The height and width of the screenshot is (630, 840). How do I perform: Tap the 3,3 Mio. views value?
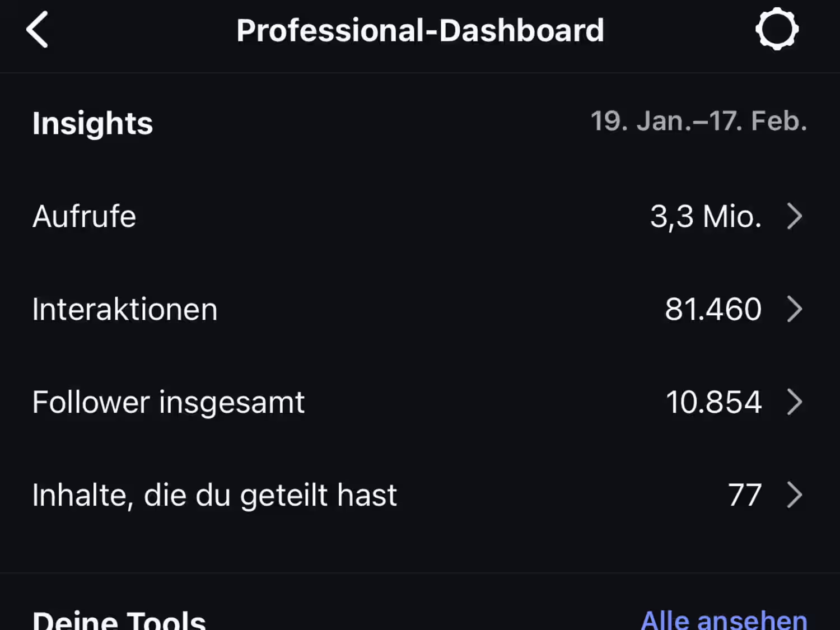(706, 217)
